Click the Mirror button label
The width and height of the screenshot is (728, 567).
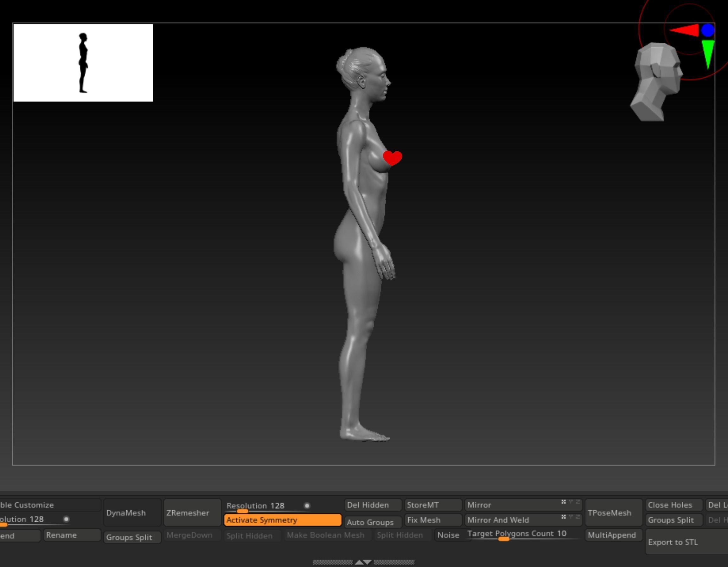pos(479,505)
